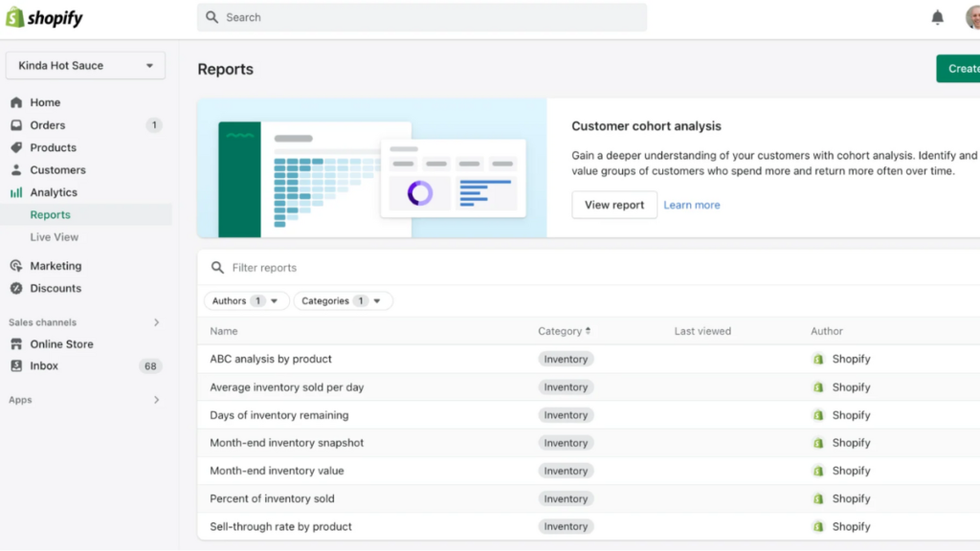980x551 pixels.
Task: Click the View report button
Action: [x=613, y=204]
